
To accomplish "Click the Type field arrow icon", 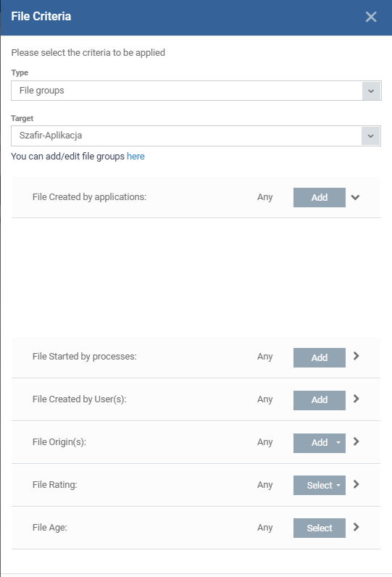I will 371,91.
